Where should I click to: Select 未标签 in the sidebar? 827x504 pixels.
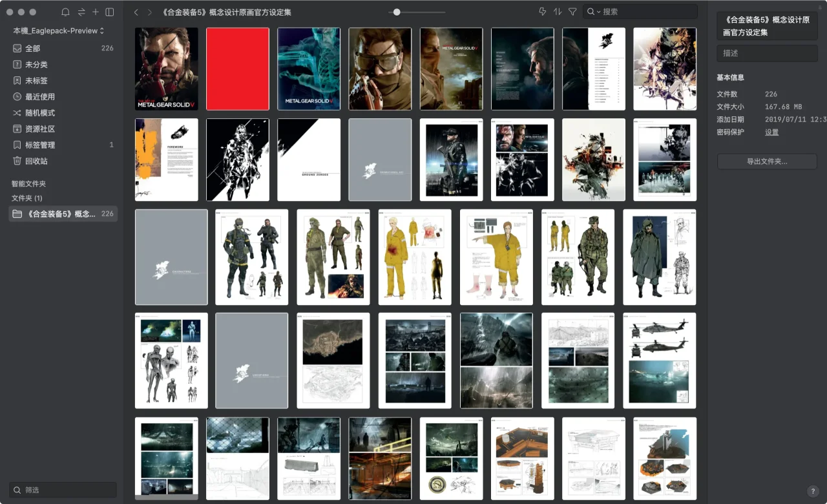[63, 81]
